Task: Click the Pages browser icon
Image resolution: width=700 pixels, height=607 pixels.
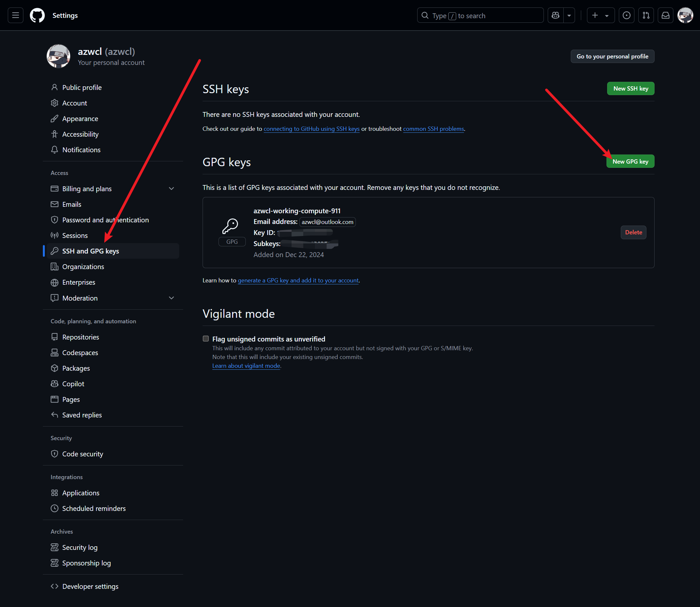Action: (x=55, y=399)
